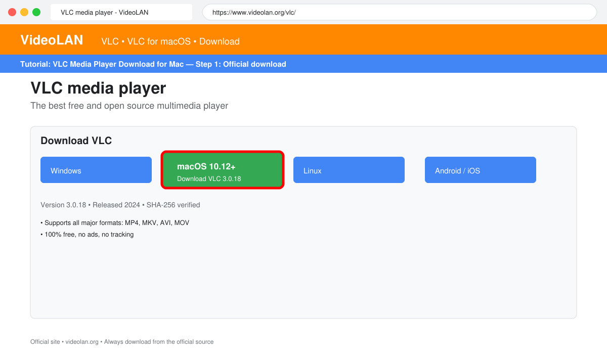Click the tagline 'The best free and open source multimedia player'
This screenshot has height=364, width=607.
click(x=129, y=106)
